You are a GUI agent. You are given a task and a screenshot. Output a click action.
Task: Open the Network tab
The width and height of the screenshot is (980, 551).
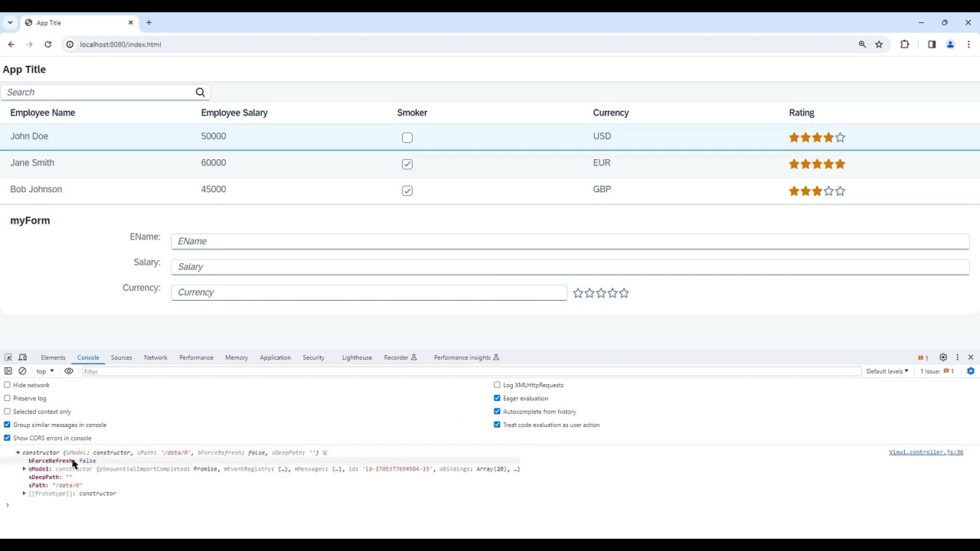point(155,357)
